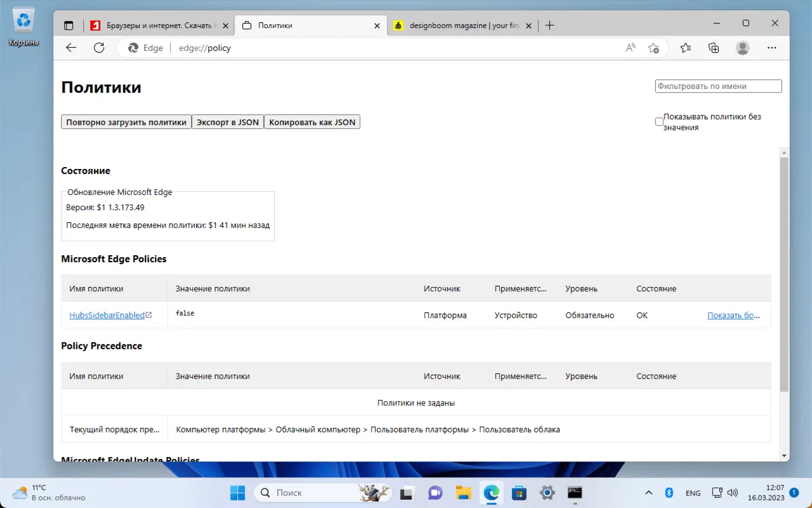Click the ENG language indicator
Image resolution: width=812 pixels, height=508 pixels.
coord(693,493)
